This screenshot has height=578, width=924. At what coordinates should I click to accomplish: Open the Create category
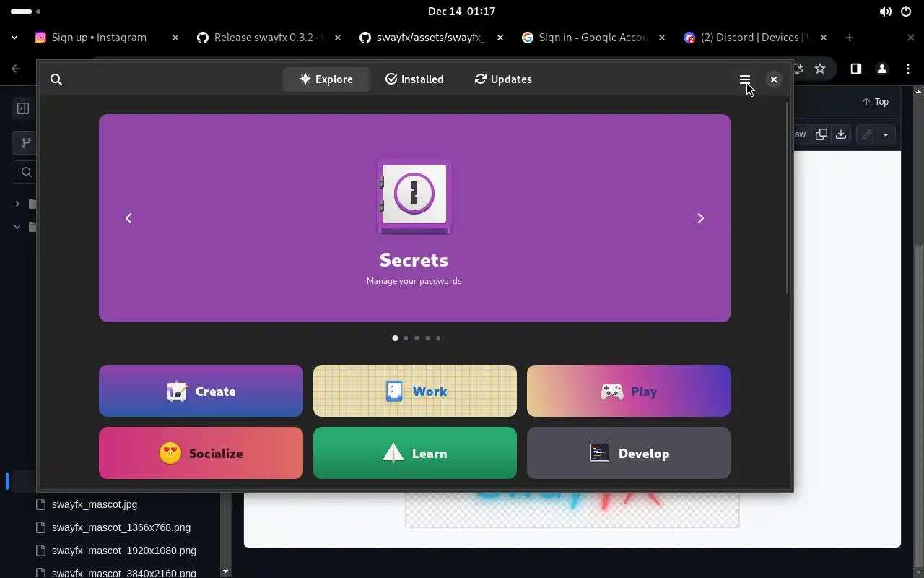201,391
